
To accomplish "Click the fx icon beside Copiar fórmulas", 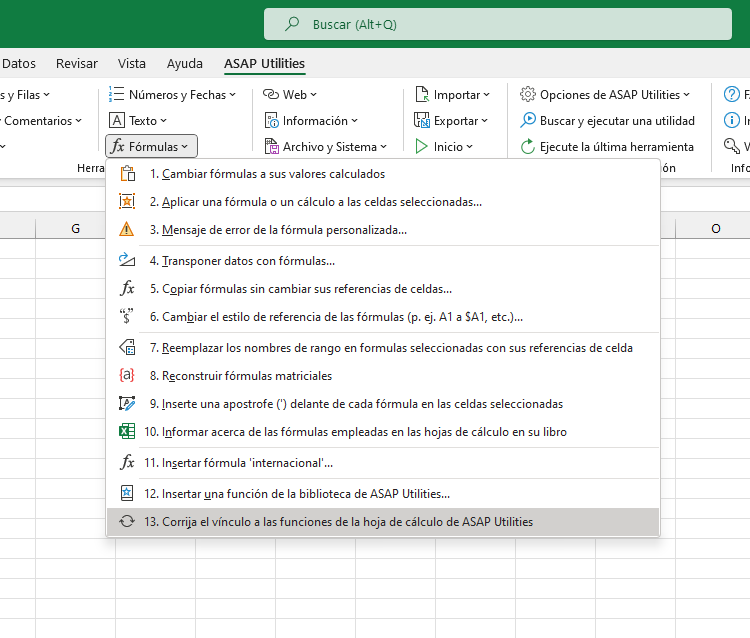I will pos(127,288).
